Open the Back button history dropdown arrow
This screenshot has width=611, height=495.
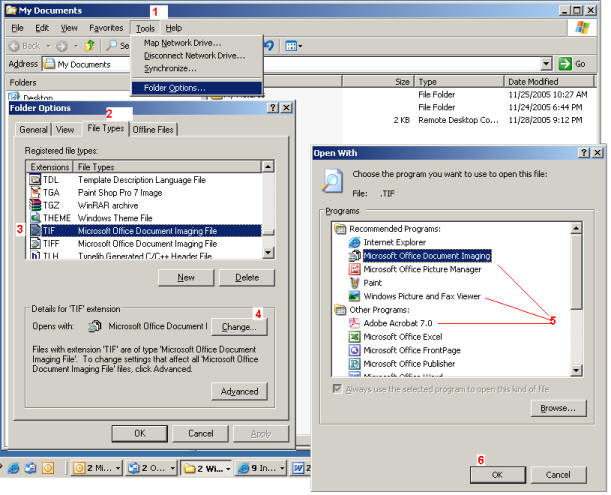pos(48,46)
